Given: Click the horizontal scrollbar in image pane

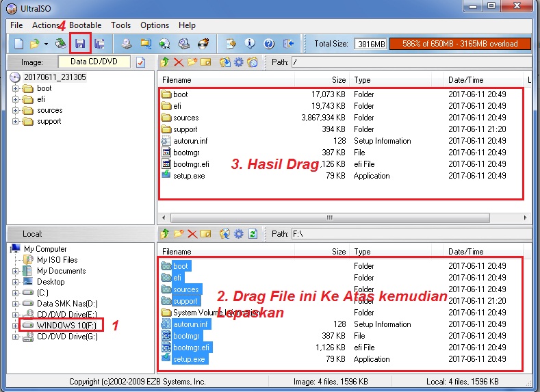Looking at the screenshot, I should [x=330, y=218].
